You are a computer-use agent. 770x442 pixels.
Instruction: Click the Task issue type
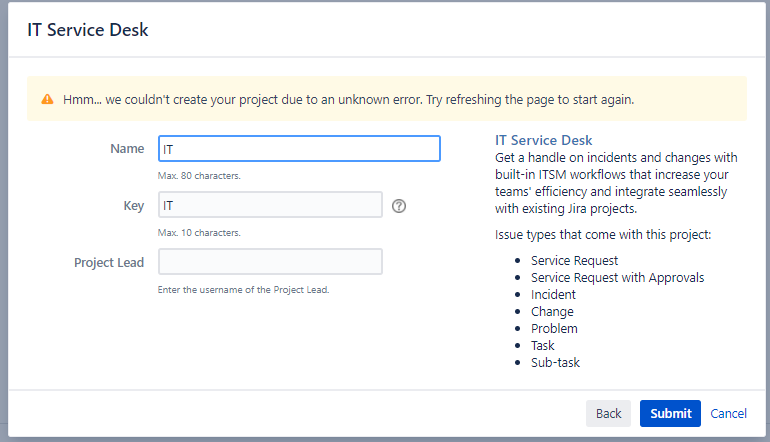[x=543, y=346]
